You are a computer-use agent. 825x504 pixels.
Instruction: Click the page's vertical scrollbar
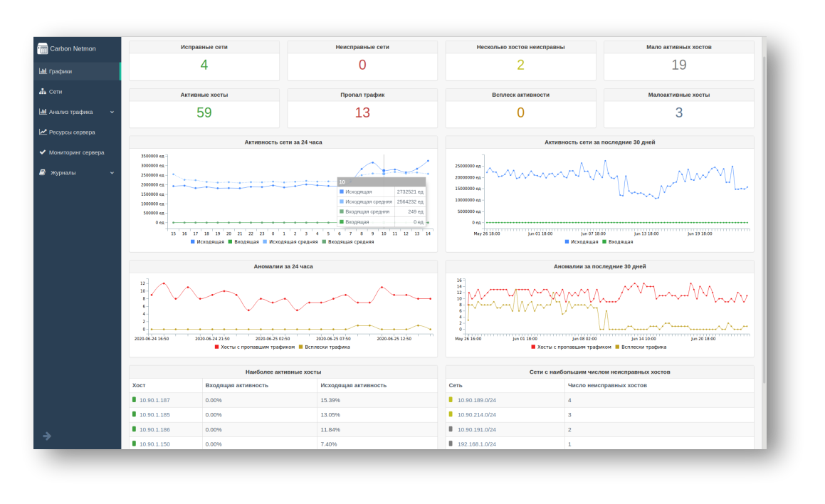click(764, 214)
